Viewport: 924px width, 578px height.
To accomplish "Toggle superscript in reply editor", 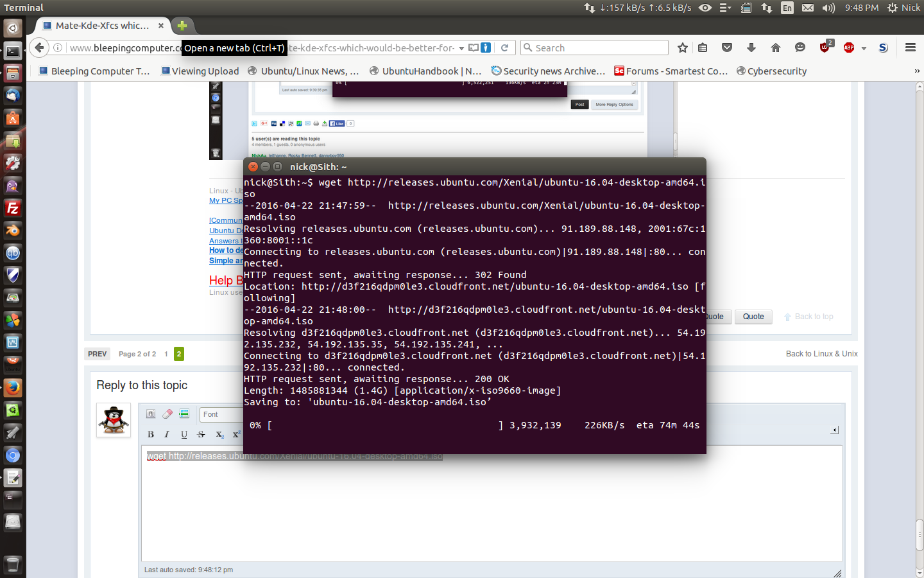I will pyautogui.click(x=236, y=435).
